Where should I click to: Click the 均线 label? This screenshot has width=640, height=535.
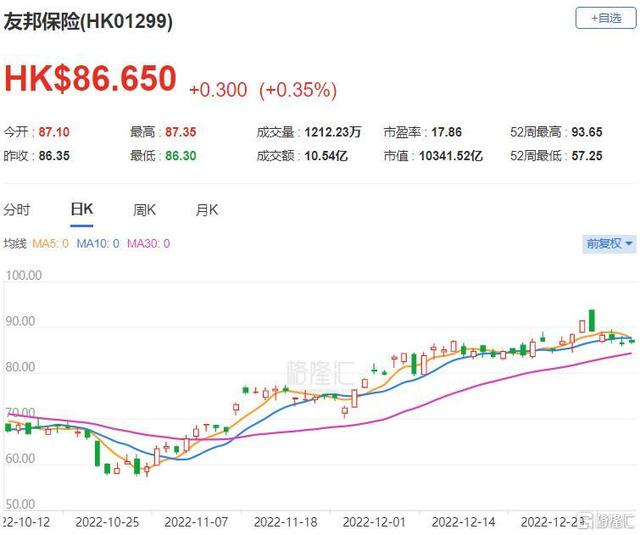point(15,244)
